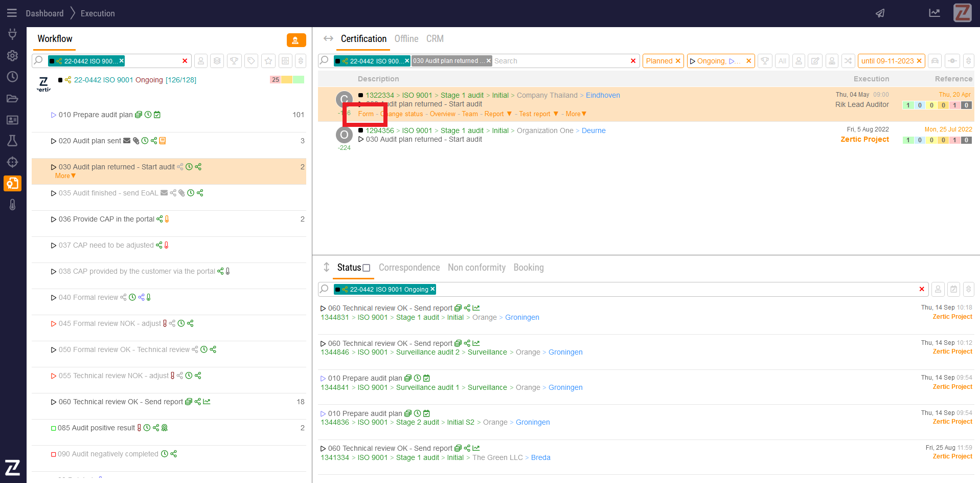980x483 pixels.
Task: Expand More under 030 Audit plan returned
Action: point(65,176)
